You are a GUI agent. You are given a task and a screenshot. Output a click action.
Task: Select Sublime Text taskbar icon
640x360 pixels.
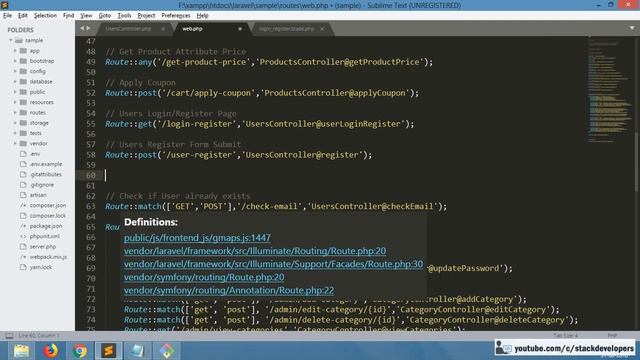109,351
